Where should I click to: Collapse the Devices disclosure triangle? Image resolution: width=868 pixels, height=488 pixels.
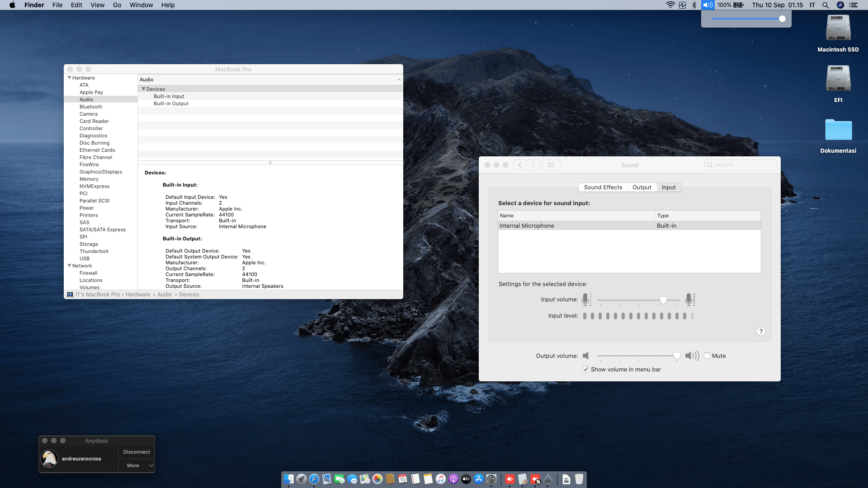[144, 89]
